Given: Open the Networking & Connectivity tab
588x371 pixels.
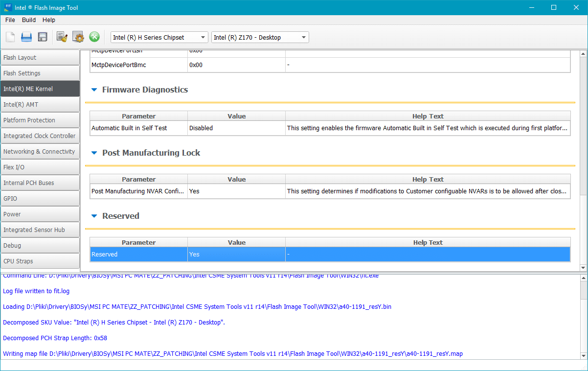Looking at the screenshot, I should click(40, 152).
